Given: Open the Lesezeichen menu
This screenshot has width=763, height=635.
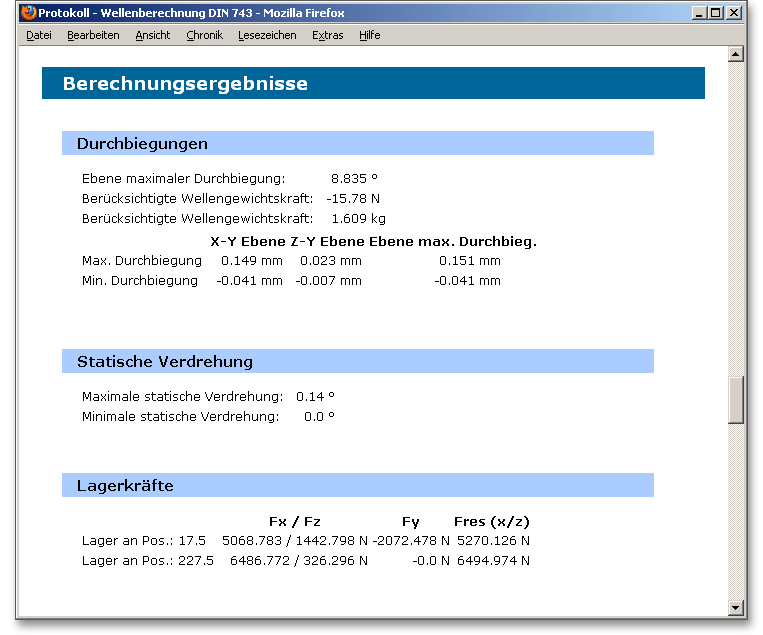Looking at the screenshot, I should [267, 35].
